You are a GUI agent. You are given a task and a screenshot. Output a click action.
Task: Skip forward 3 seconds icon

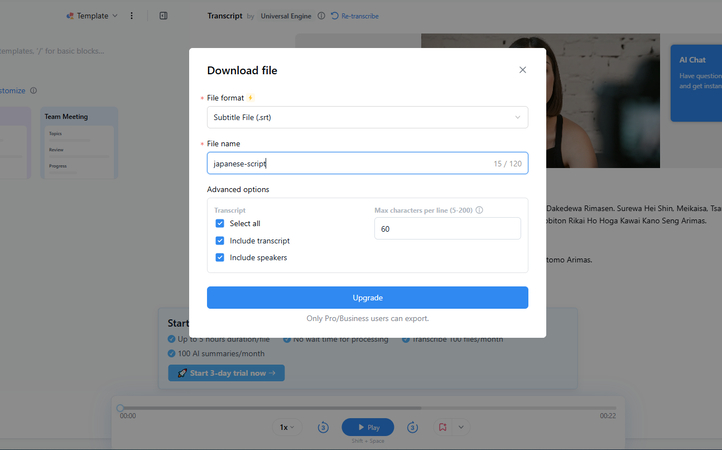[x=413, y=427]
